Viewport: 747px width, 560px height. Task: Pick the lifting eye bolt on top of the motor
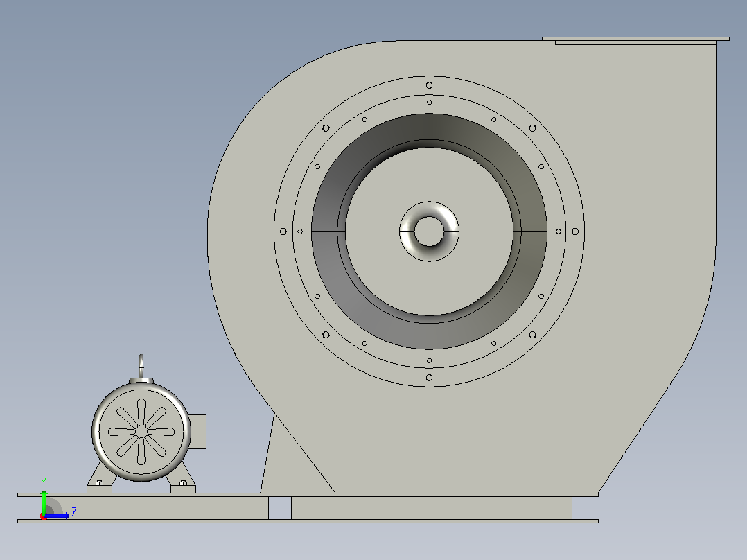[141, 366]
